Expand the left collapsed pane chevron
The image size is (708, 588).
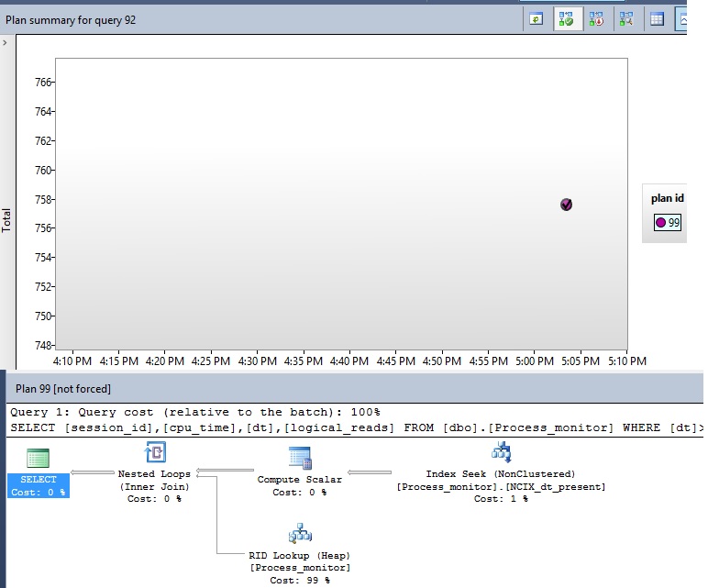pyautogui.click(x=5, y=43)
